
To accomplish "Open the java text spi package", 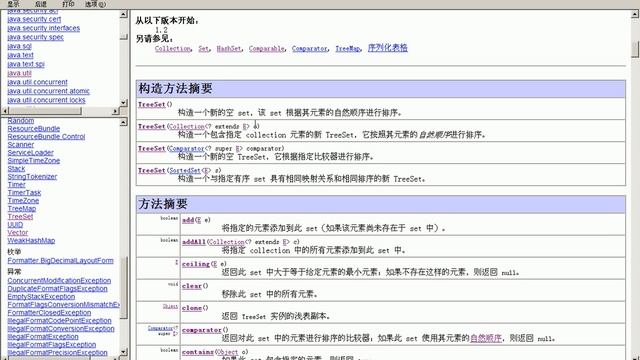I will pos(26,64).
